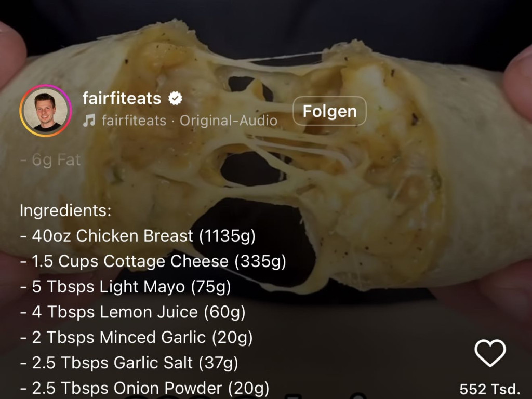
Task: Tap the Ingredients heading in the caption
Action: click(65, 210)
